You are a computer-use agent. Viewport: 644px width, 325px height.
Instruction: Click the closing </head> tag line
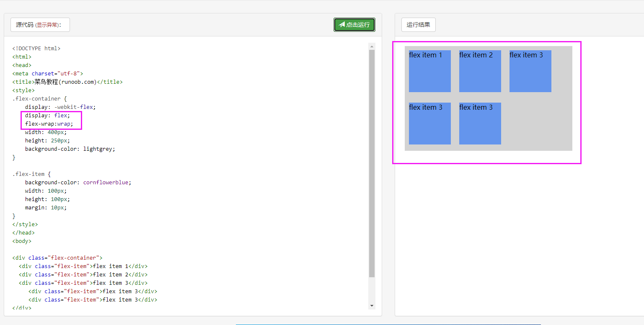tap(23, 232)
